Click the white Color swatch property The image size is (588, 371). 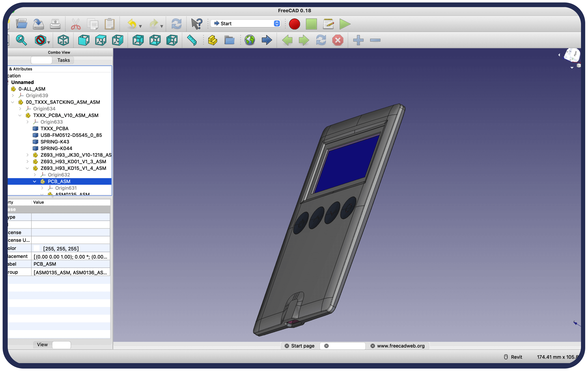click(37, 248)
